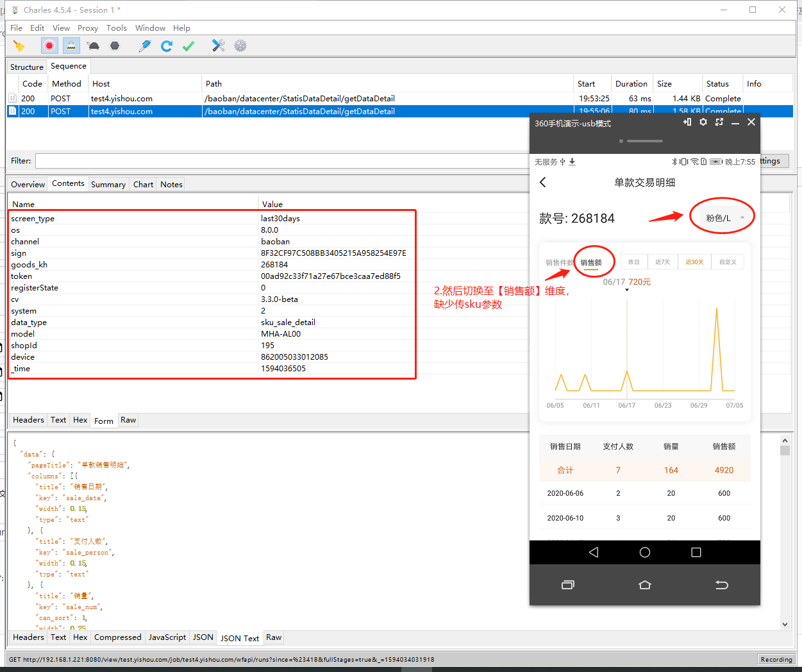Open the Notes tab
Screen dimensions: 802x672
[x=171, y=185]
